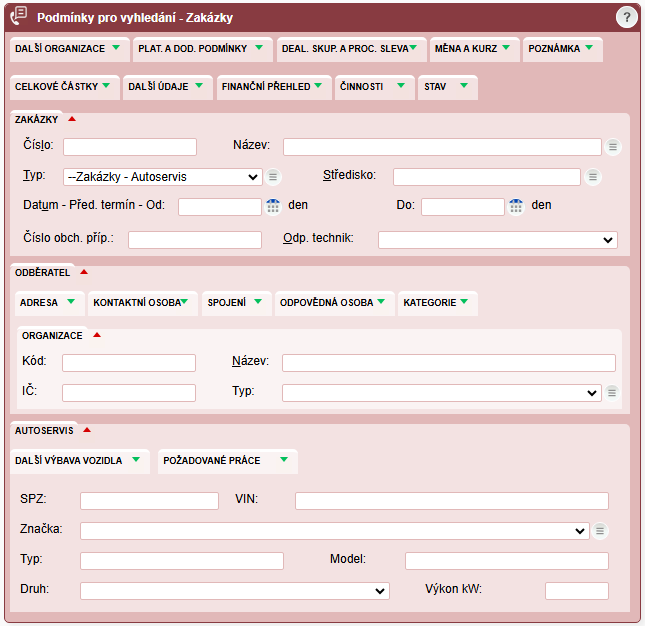
Task: Expand the Požadované práce section
Action: [x=227, y=460]
